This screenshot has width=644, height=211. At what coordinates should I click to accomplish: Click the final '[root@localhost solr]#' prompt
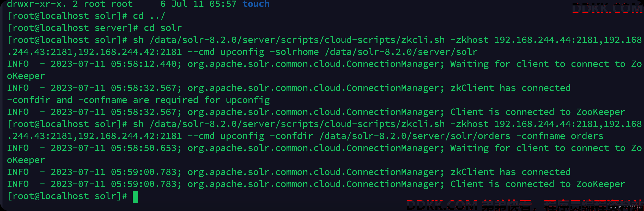coord(67,196)
